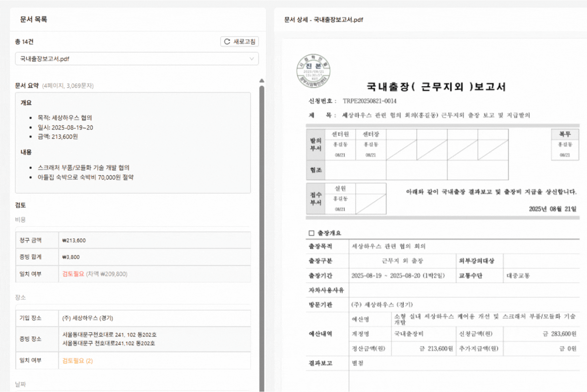Click the refresh circular arrow icon

point(227,42)
